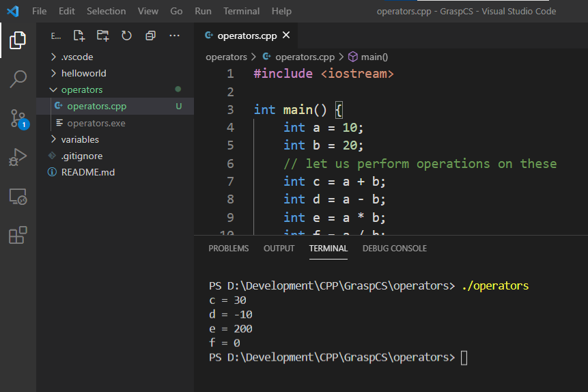Click terminal output 'd = -10'
Viewport: 588px width, 392px height.
click(x=231, y=315)
